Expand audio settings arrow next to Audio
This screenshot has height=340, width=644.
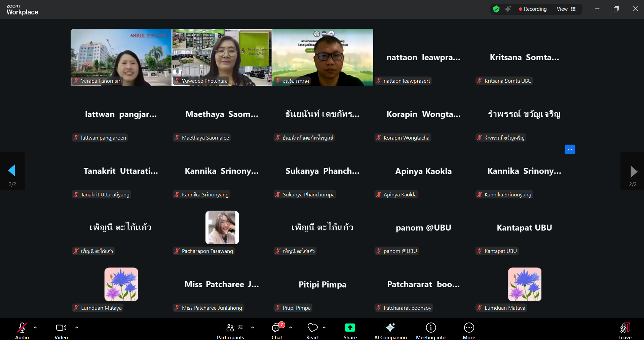click(x=35, y=327)
